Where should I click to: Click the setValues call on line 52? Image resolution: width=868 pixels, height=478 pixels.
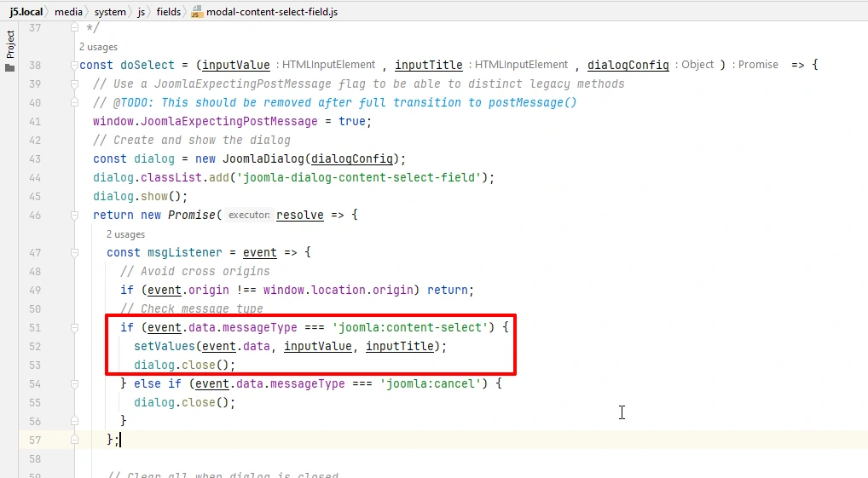pyautogui.click(x=165, y=347)
